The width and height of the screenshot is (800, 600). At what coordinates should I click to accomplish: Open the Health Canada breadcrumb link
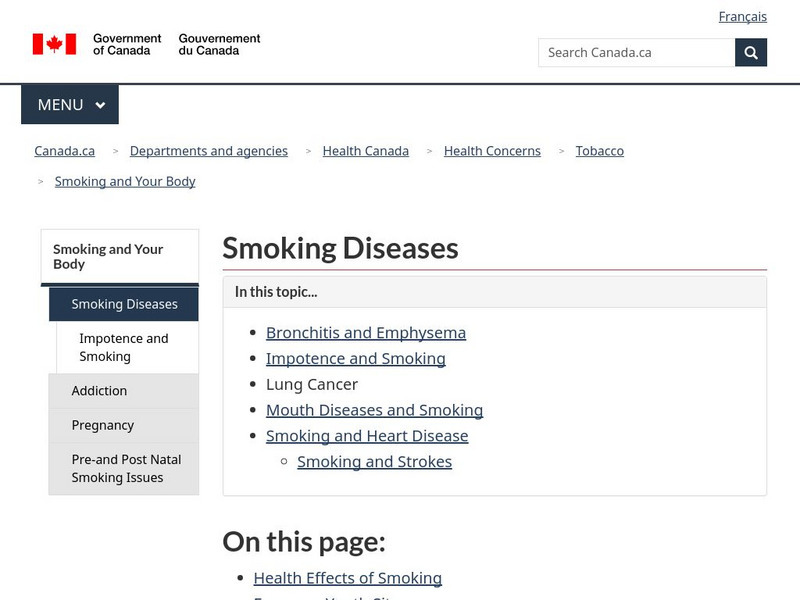point(365,151)
